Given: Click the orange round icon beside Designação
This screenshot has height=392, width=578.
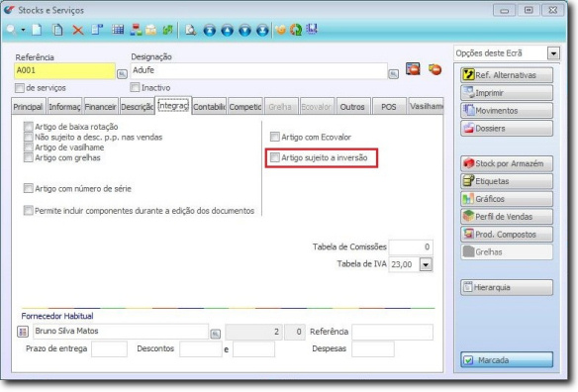Looking at the screenshot, I should (434, 69).
